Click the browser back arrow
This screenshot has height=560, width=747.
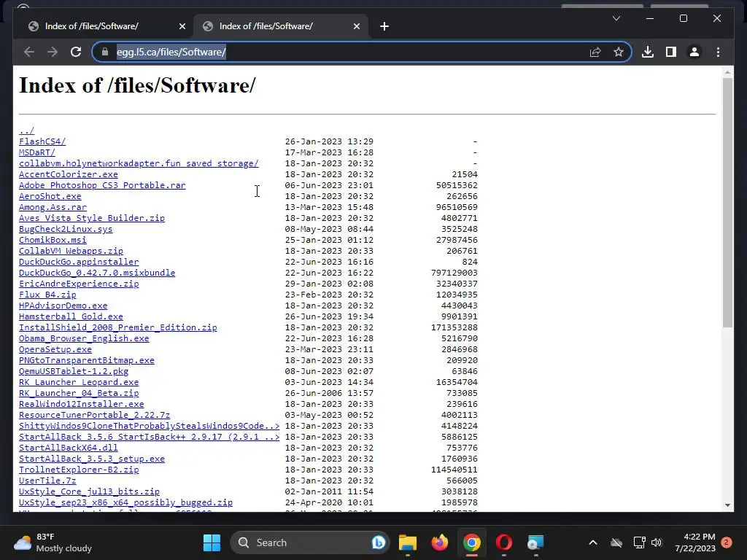pyautogui.click(x=29, y=52)
